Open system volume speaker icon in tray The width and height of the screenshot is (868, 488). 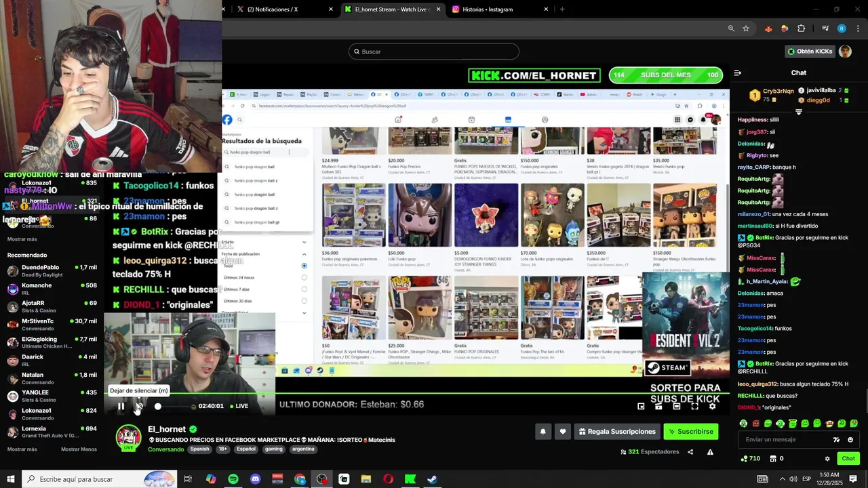(x=793, y=479)
